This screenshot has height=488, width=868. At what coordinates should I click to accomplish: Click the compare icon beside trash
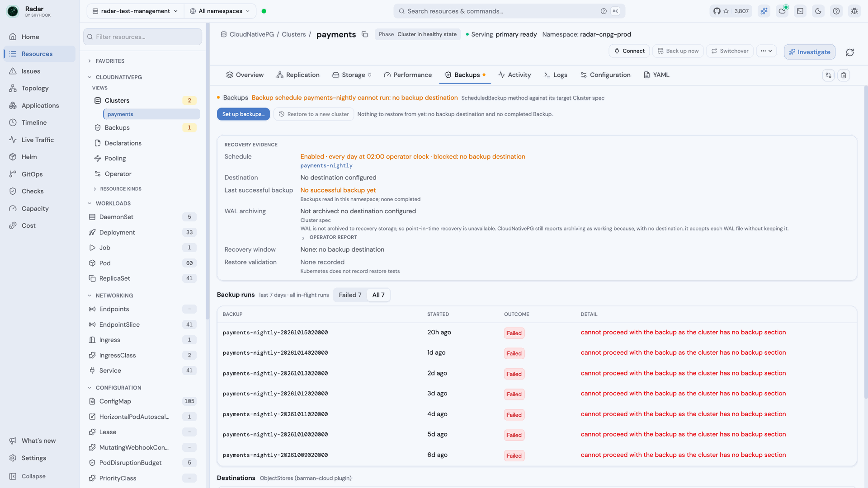click(x=828, y=75)
